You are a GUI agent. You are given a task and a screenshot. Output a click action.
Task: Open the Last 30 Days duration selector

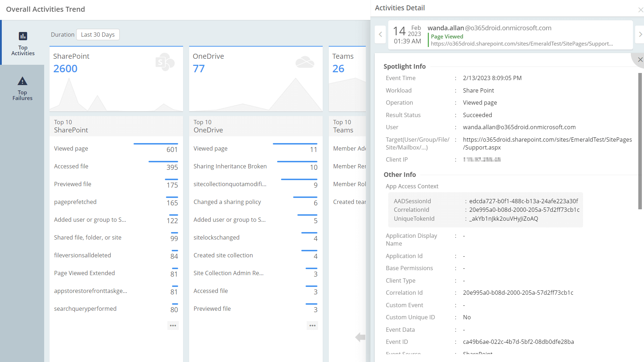point(98,34)
